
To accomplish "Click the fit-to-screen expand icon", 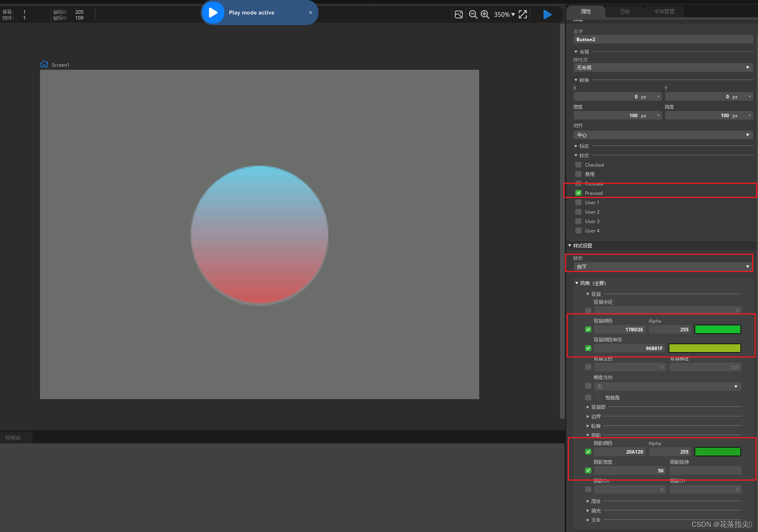I will [523, 15].
